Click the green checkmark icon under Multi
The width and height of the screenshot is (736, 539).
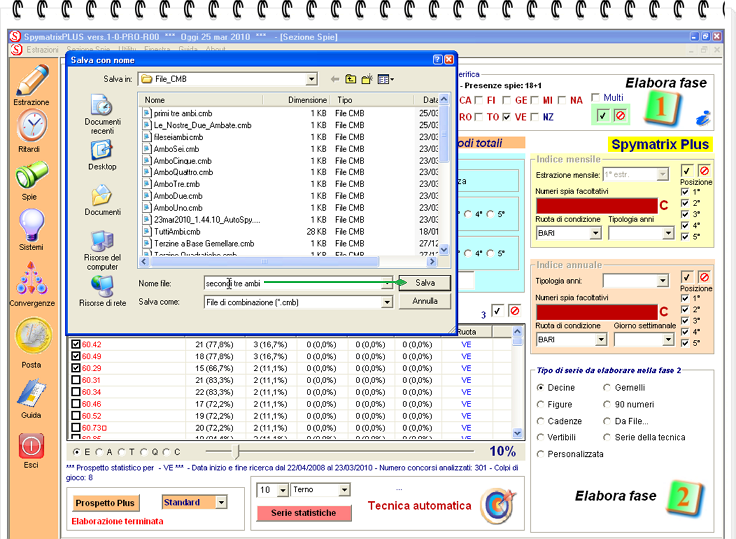(x=603, y=116)
